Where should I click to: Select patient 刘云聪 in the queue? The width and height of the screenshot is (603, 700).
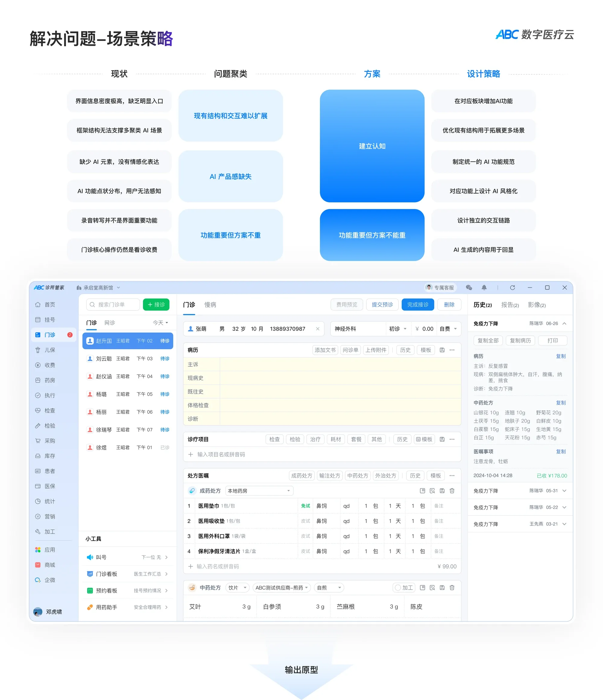click(x=127, y=359)
